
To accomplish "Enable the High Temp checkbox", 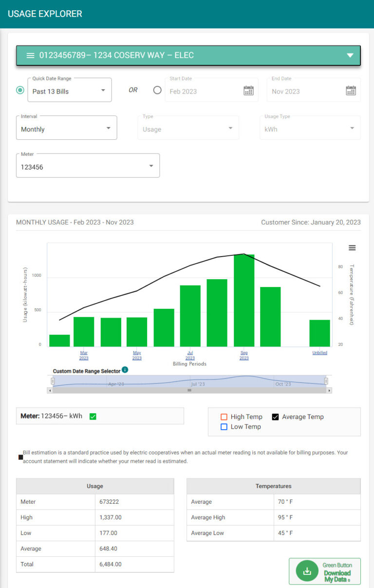I will coord(224,417).
